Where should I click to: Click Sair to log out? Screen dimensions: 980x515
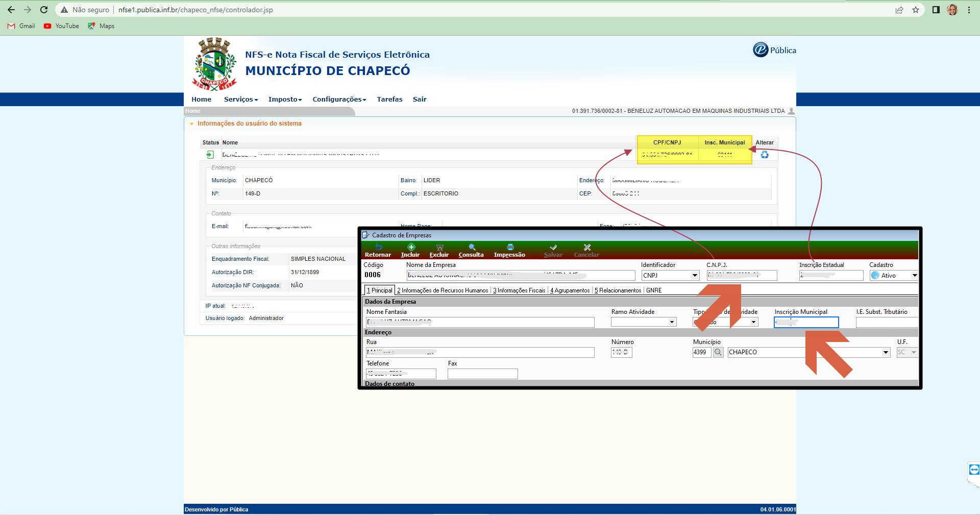(x=420, y=100)
